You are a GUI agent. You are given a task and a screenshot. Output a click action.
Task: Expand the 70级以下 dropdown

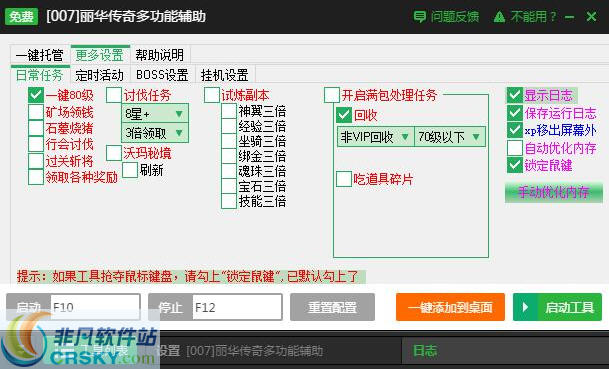[x=450, y=137]
